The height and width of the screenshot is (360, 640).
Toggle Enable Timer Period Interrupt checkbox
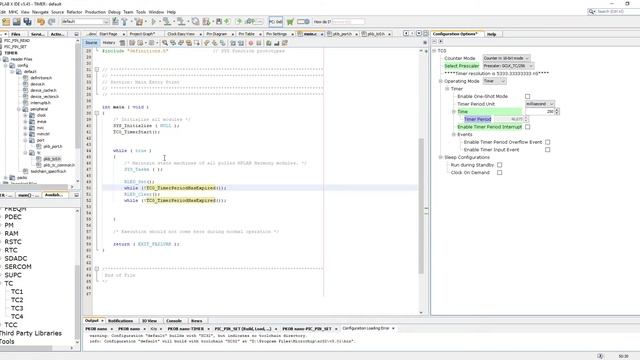coord(527,127)
